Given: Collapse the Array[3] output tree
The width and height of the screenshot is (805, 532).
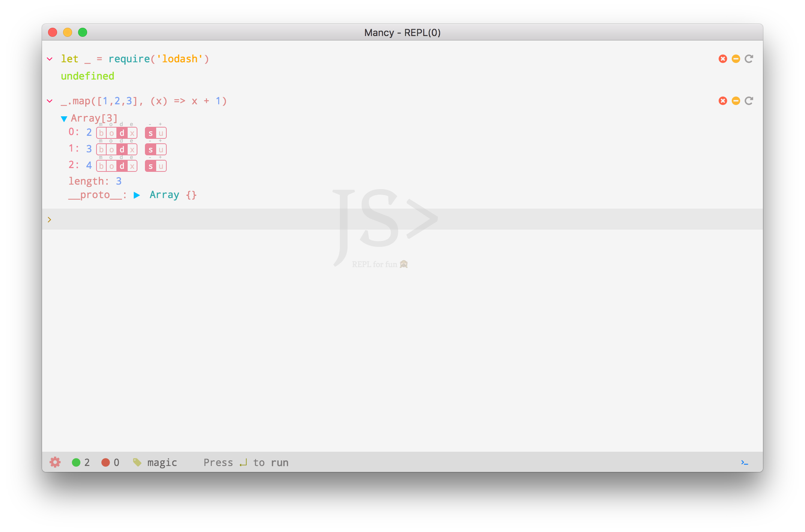Looking at the screenshot, I should pos(64,119).
